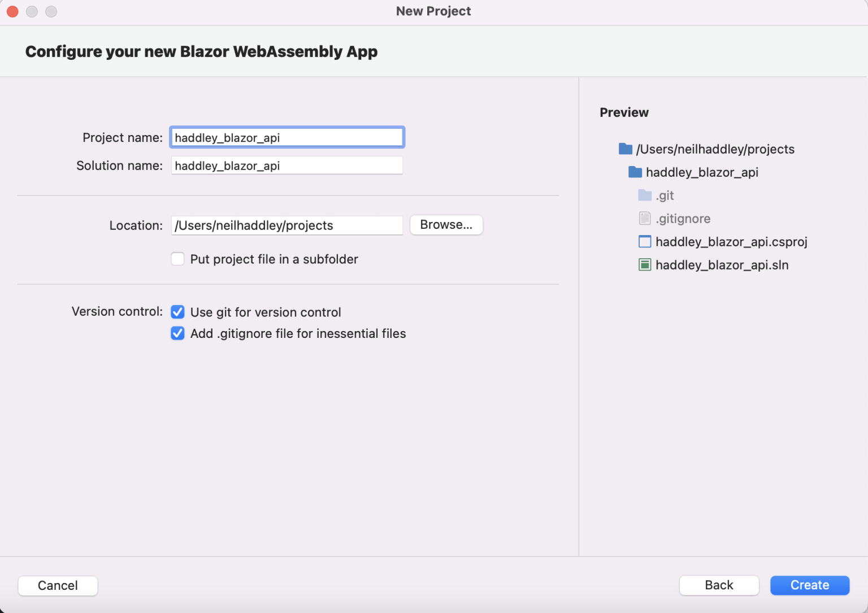
Task: Focus the Project name text field
Action: tap(287, 138)
